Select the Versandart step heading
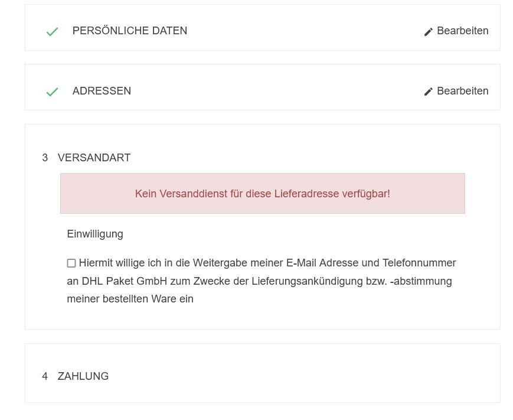 point(94,158)
